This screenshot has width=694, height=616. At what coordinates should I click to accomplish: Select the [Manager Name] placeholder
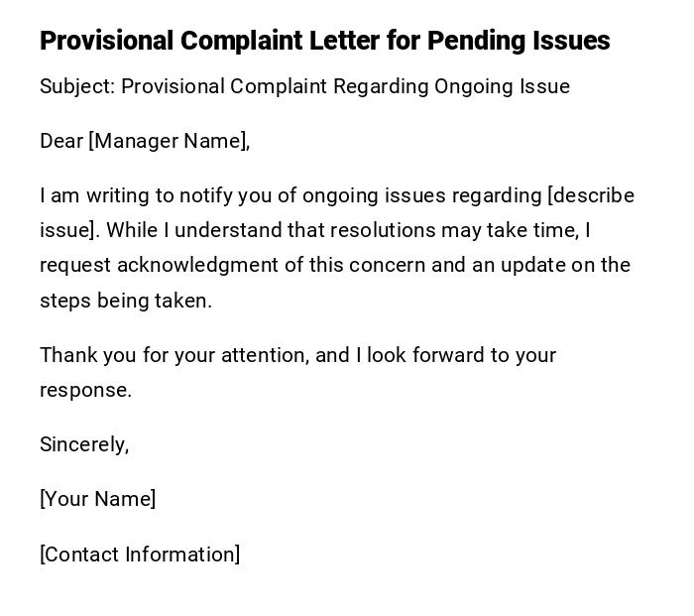pos(168,141)
